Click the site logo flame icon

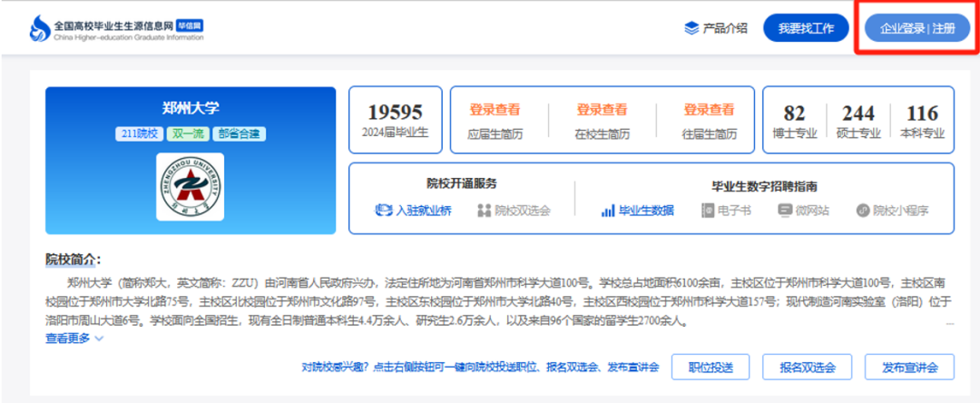click(39, 28)
